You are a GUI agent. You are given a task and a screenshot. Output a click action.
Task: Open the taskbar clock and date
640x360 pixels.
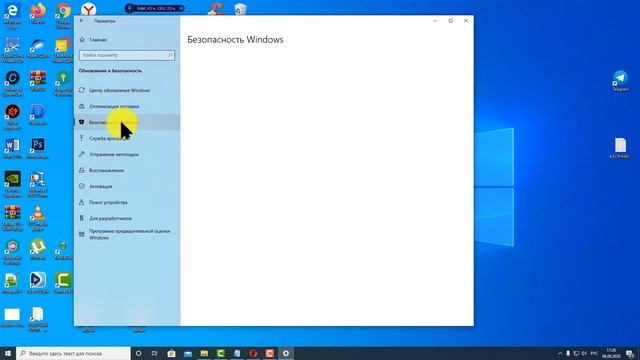(611, 353)
